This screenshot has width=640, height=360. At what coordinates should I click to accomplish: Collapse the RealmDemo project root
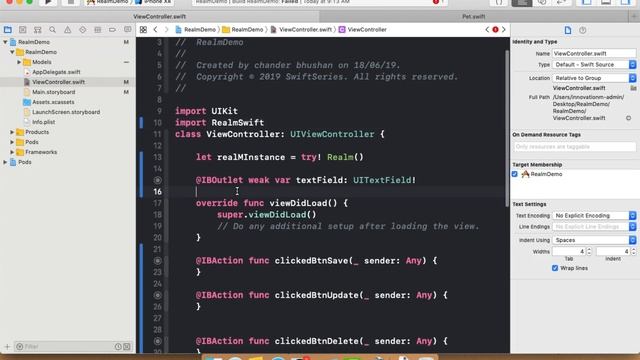coord(5,42)
